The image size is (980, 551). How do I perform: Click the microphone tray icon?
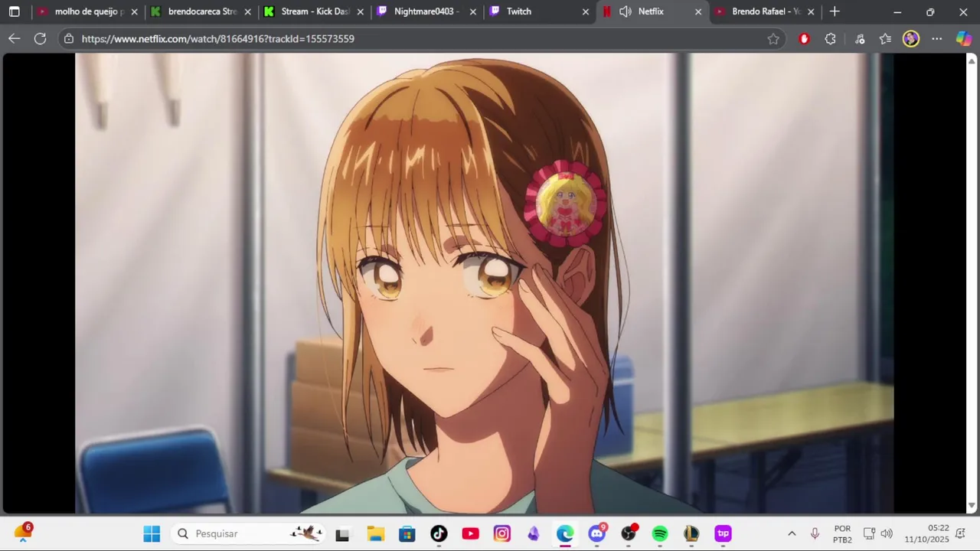(815, 533)
